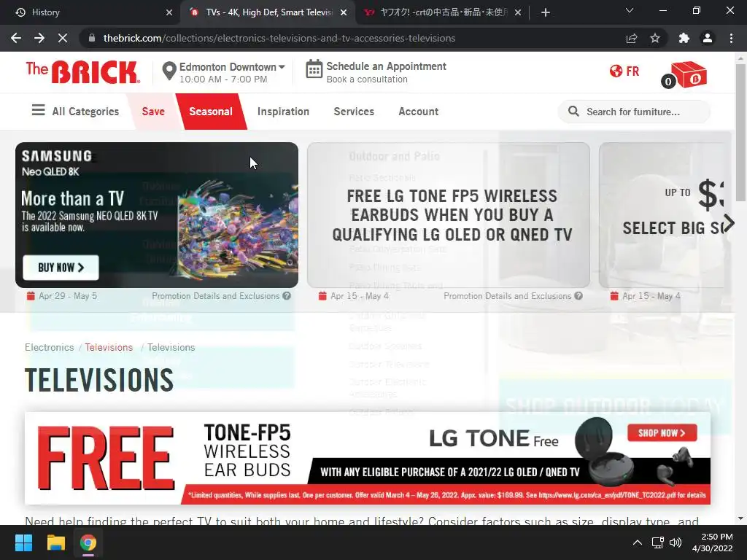Open the Schedule an Appointment link
This screenshot has width=747, height=560.
(386, 66)
